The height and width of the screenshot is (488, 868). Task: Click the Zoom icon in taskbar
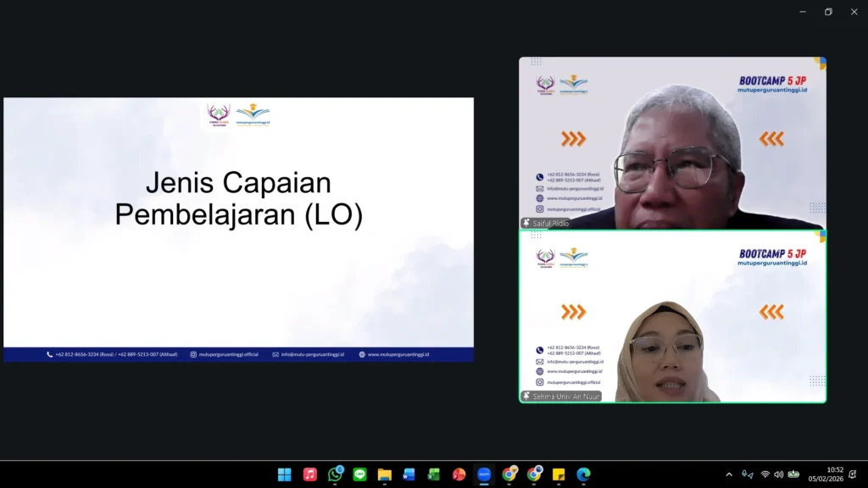point(484,474)
